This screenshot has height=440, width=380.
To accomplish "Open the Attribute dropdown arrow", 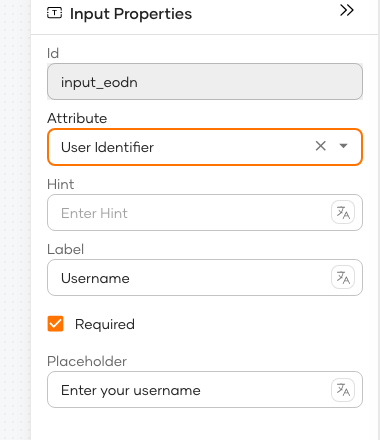I will coord(343,146).
